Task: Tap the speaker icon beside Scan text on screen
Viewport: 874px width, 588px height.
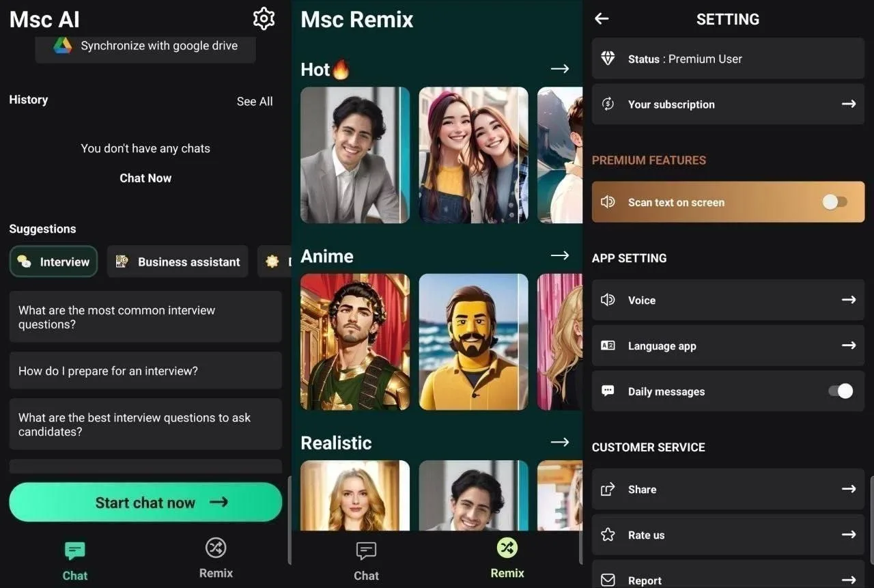Action: click(x=608, y=202)
